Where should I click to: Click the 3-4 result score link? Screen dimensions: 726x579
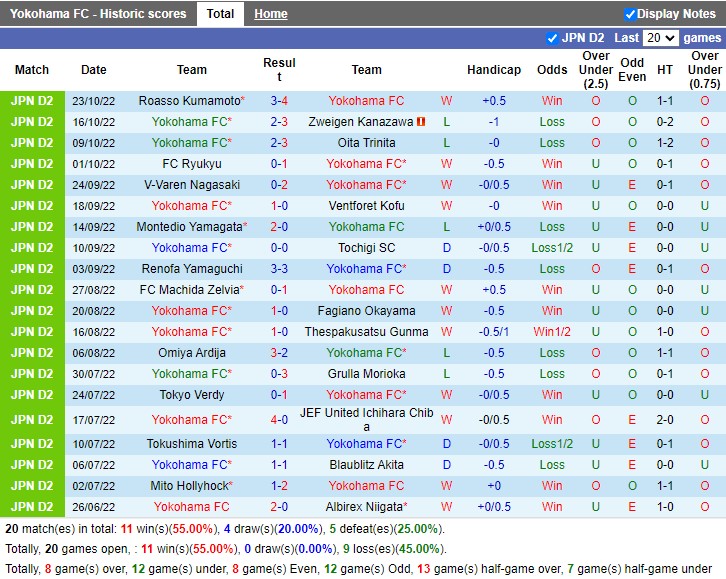coord(279,101)
